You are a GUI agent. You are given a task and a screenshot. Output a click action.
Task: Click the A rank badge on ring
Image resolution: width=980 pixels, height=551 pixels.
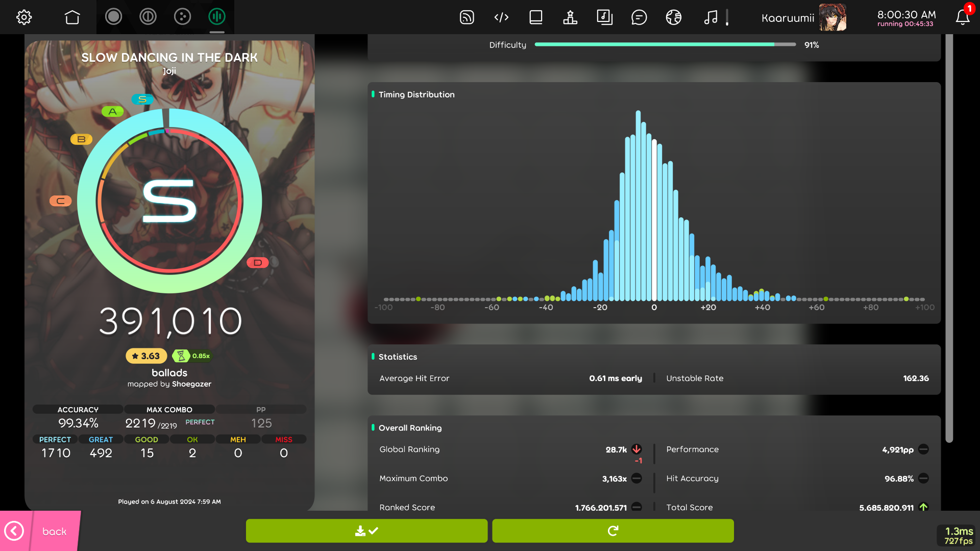point(112,111)
